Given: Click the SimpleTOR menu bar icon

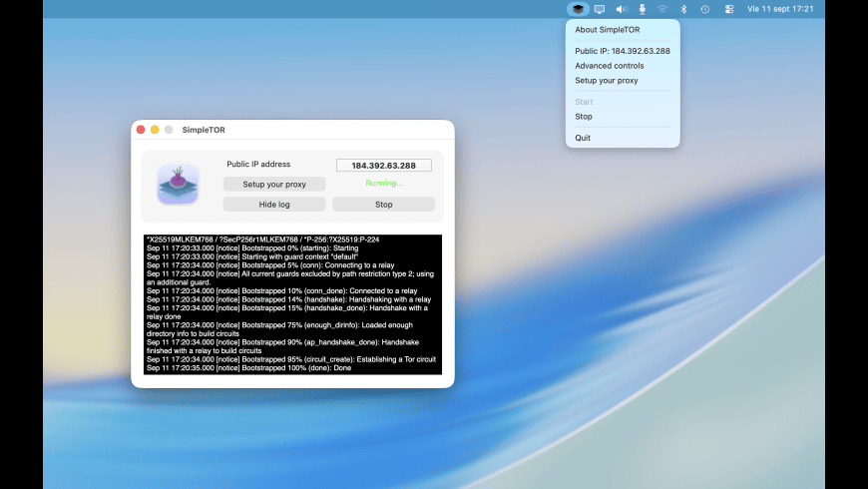Looking at the screenshot, I should coord(578,9).
